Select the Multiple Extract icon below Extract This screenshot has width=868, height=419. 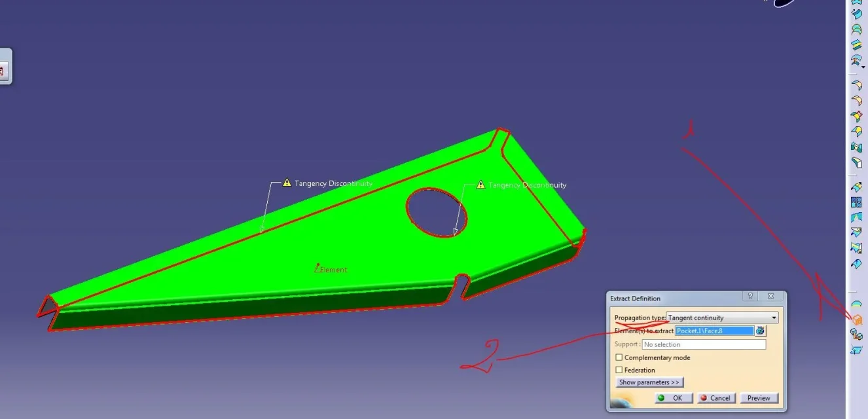856,335
